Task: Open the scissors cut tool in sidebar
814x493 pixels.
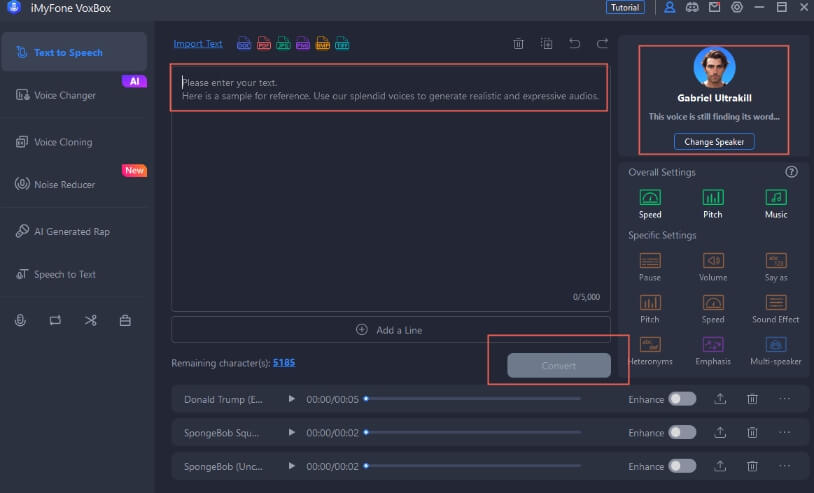Action: [x=90, y=320]
